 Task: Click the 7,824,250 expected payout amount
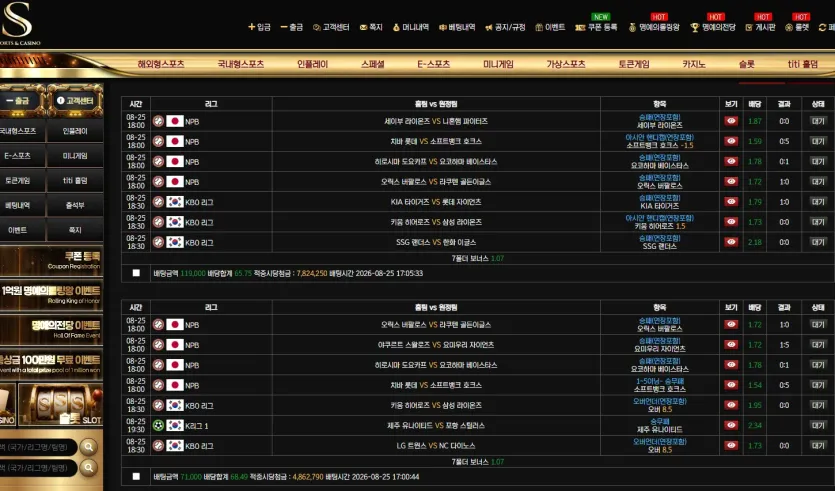click(x=312, y=273)
